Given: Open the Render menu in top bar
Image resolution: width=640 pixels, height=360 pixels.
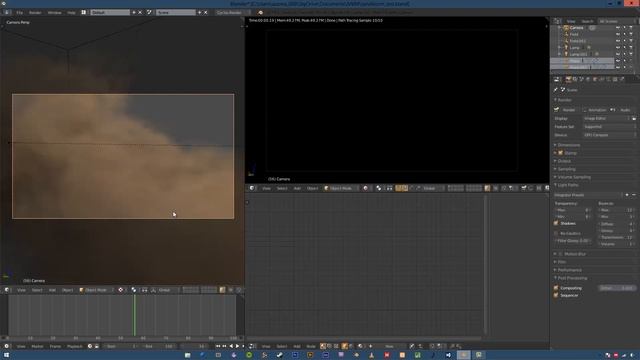Looking at the screenshot, I should 35,13.
